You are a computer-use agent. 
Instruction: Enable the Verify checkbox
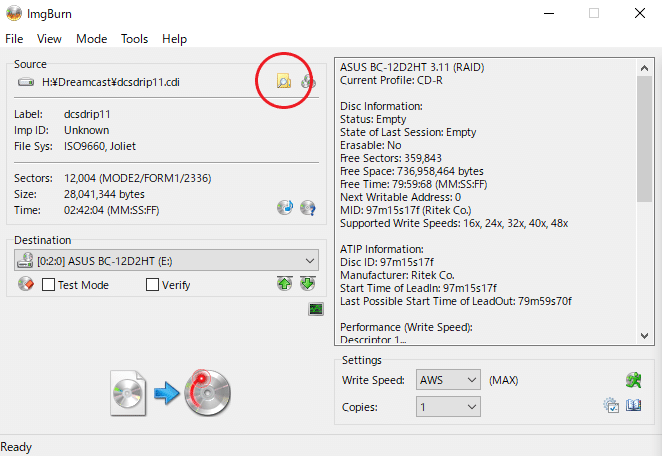coord(152,285)
